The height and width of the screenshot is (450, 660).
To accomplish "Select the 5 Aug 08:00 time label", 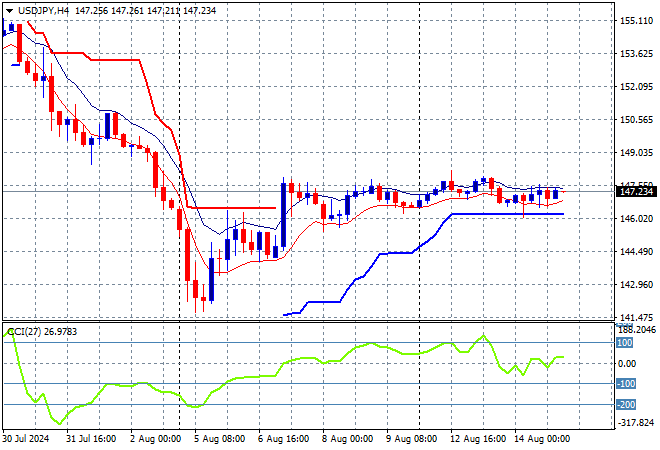I will pyautogui.click(x=219, y=439).
